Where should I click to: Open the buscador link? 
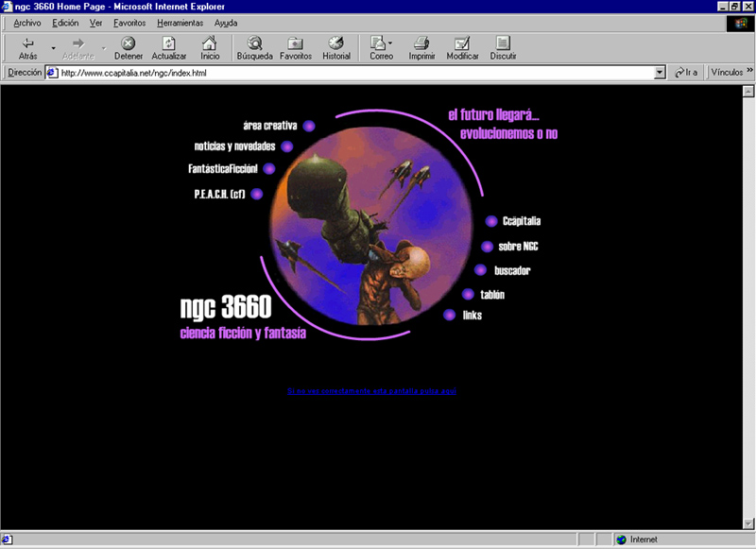(x=512, y=270)
